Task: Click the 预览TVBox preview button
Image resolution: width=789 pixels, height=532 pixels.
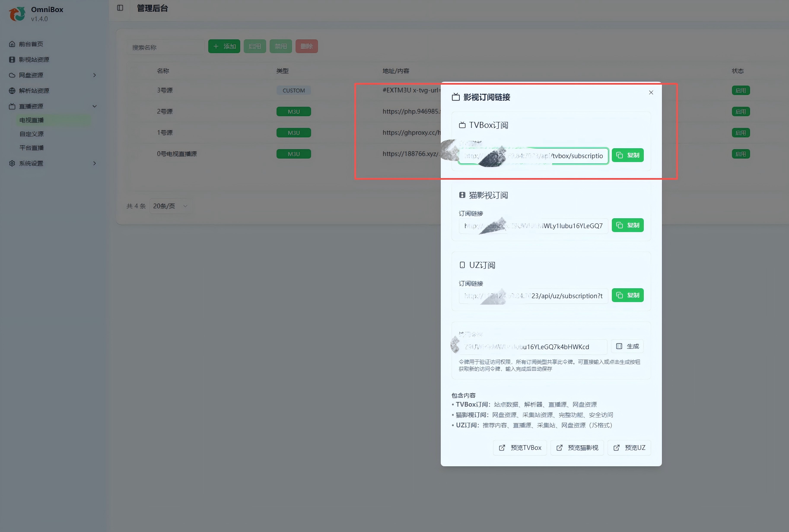Action: click(x=520, y=448)
